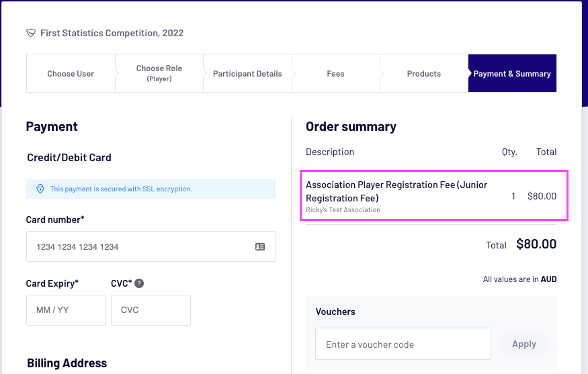Click the First Statistics Competition, 2022 title

click(x=112, y=33)
